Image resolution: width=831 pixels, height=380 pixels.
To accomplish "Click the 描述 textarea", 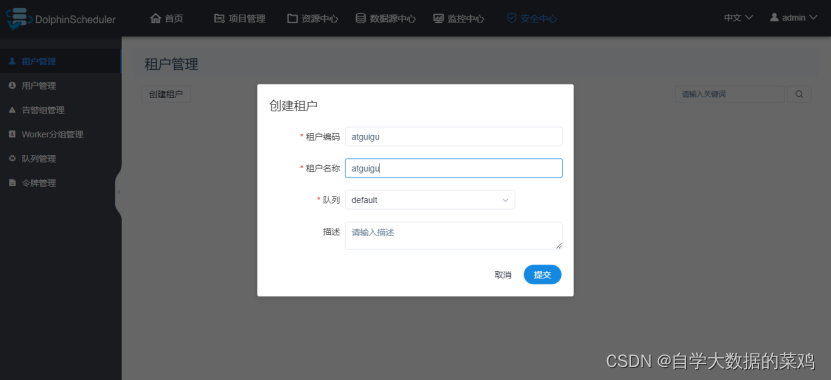I will 454,235.
